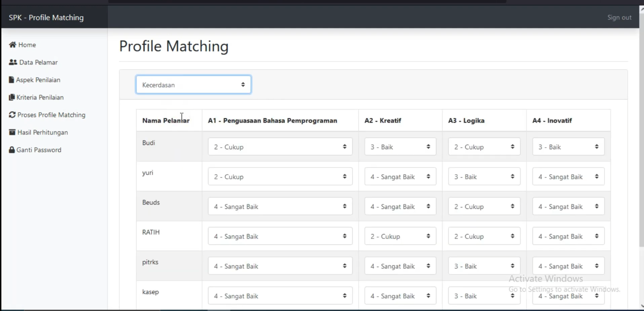Open pitrks' A3 Logika dropdown
The width and height of the screenshot is (644, 311).
coord(484,266)
